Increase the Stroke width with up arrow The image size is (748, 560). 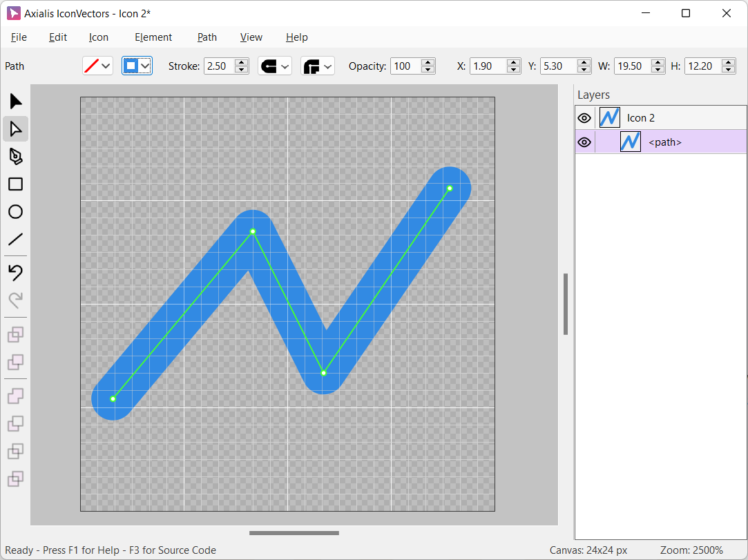[x=242, y=63]
